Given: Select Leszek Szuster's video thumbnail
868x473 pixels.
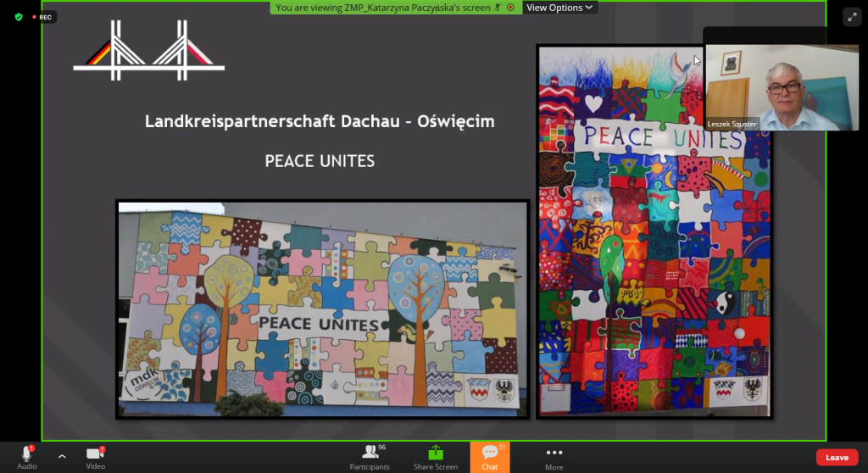Looking at the screenshot, I should [782, 87].
